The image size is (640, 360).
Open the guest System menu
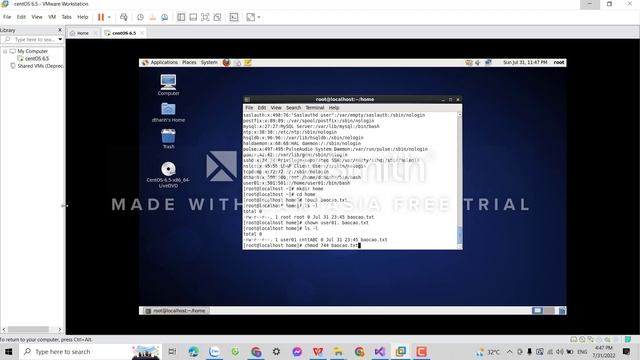[x=209, y=62]
